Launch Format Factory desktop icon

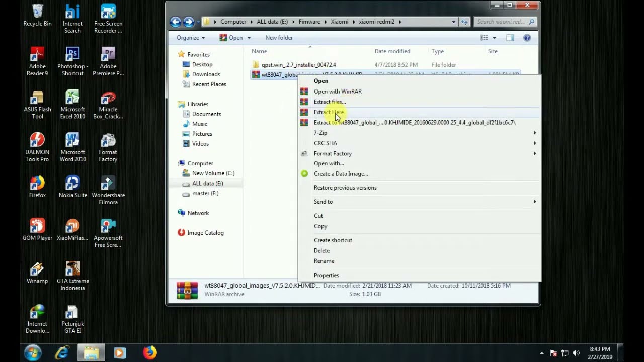pos(108,147)
